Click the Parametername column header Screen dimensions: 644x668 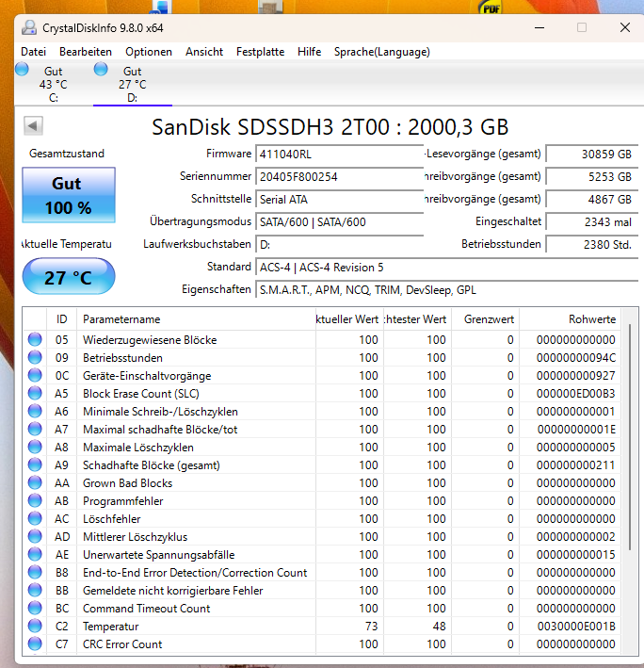click(x=196, y=319)
